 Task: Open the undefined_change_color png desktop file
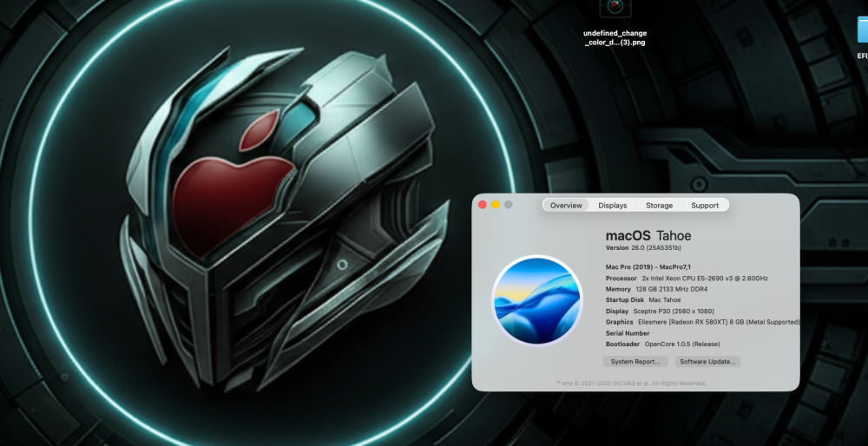coord(615,8)
